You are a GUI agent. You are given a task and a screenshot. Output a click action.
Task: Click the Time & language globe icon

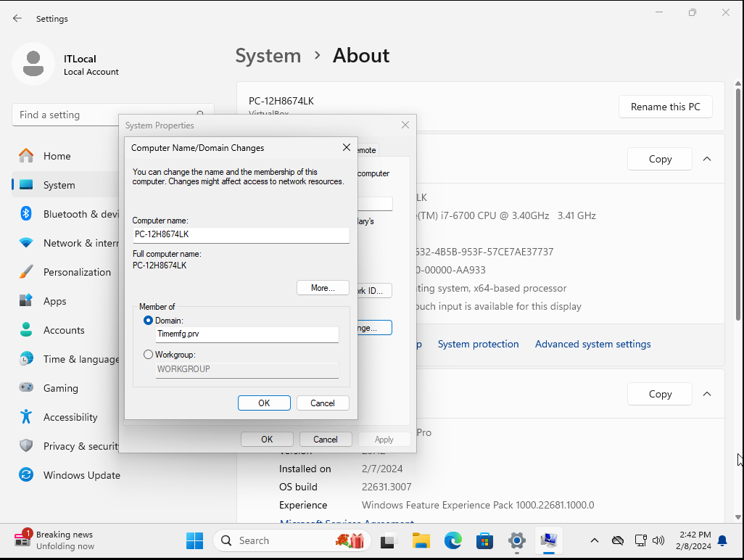26,359
